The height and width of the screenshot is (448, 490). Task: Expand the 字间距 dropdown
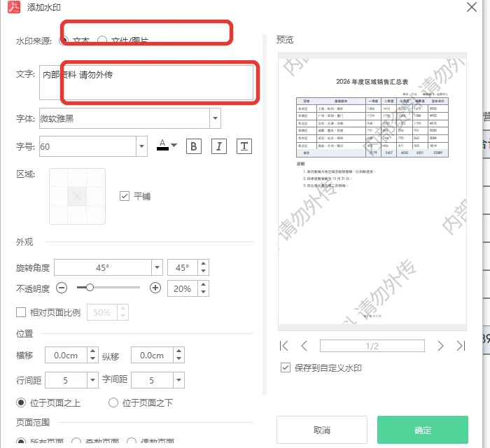pyautogui.click(x=178, y=380)
